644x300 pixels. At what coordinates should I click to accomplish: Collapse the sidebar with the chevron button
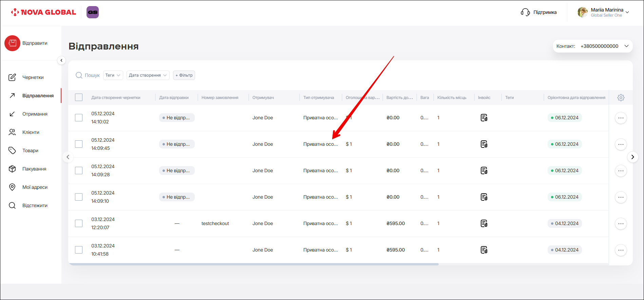click(x=61, y=60)
